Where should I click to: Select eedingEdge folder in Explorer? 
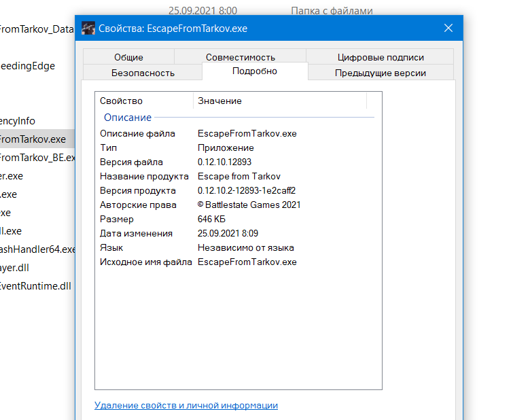[x=27, y=66]
